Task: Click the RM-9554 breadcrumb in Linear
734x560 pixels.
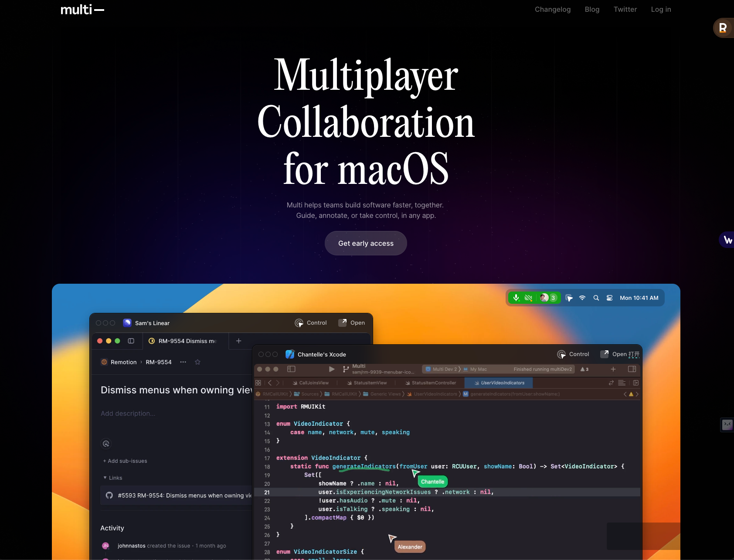Action: pos(159,362)
